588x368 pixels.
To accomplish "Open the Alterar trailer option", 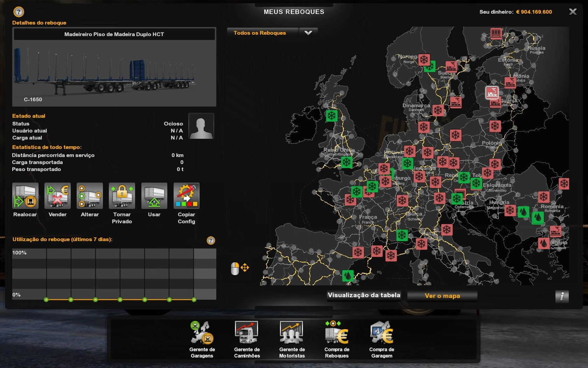I will tap(90, 196).
